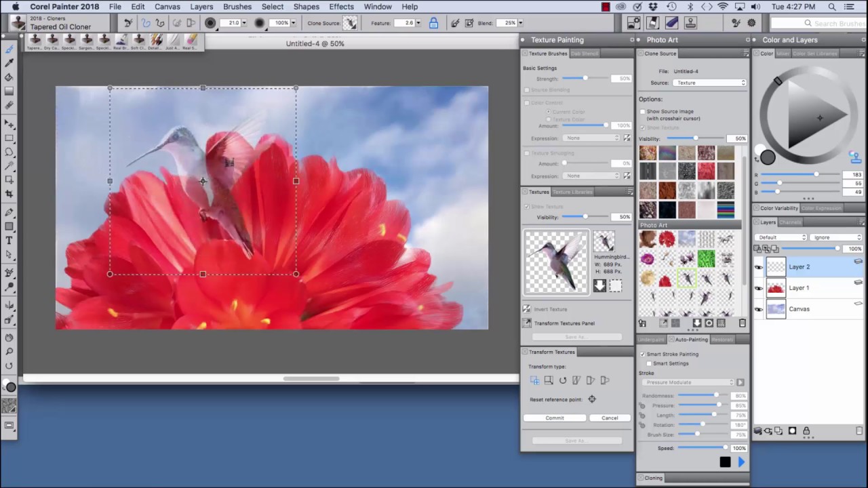This screenshot has height=488, width=868.
Task: Click the Reset reference point icon
Action: click(592, 399)
